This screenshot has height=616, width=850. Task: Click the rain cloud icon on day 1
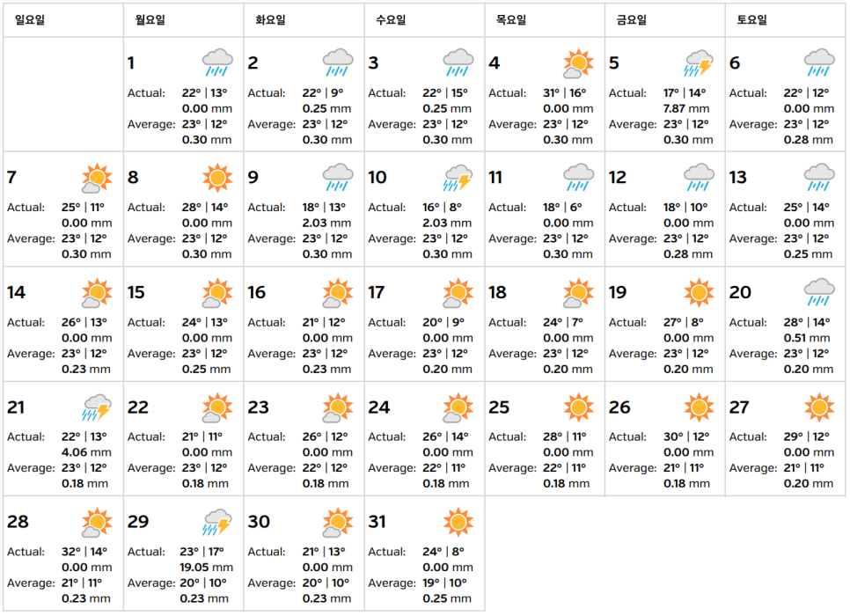(x=217, y=62)
